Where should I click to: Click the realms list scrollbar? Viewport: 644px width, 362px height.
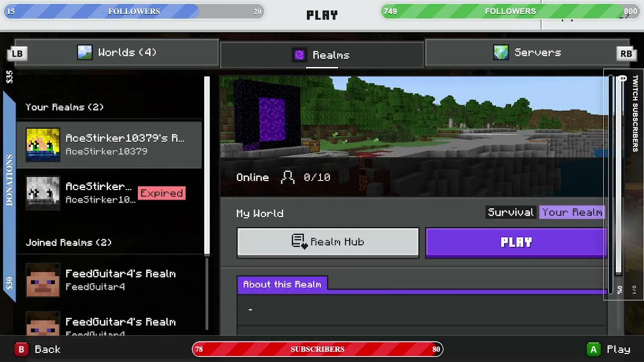pos(207,166)
